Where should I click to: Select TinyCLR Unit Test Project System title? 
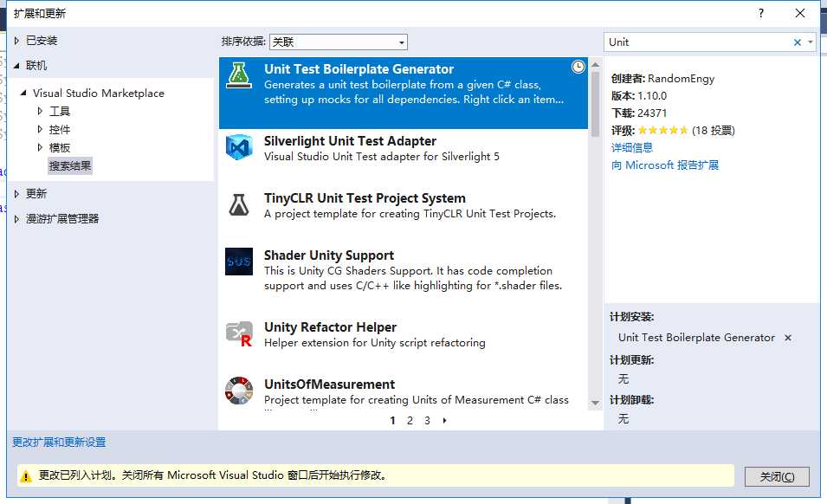365,198
